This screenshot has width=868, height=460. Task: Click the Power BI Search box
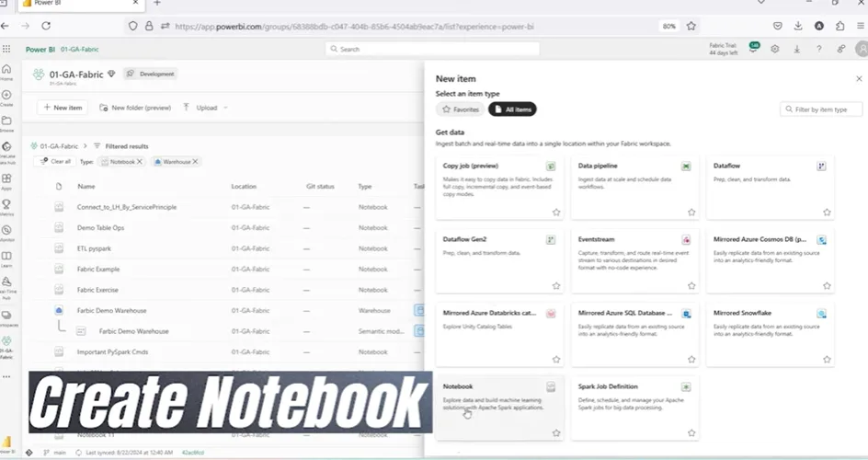tap(432, 49)
